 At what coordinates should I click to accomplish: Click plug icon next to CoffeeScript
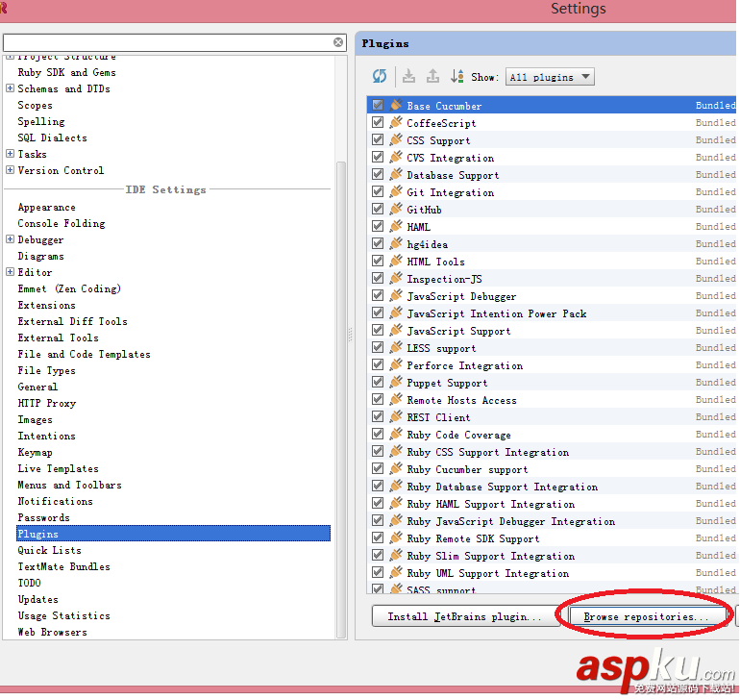coord(396,122)
